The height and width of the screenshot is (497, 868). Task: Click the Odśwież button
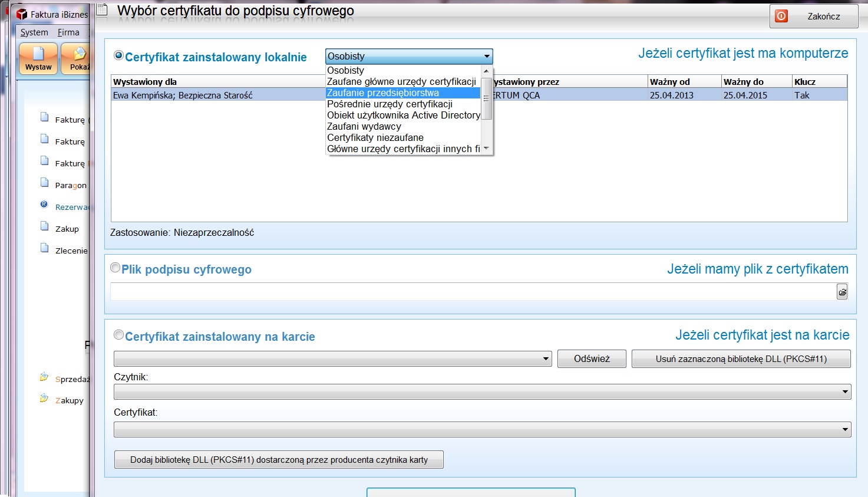(592, 358)
